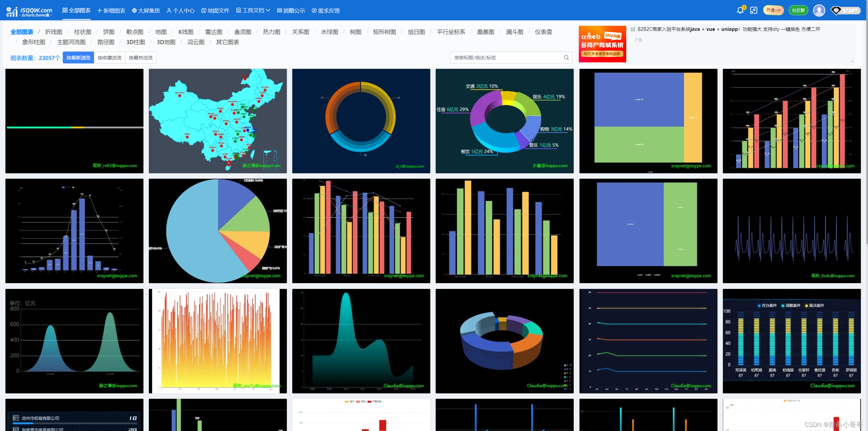Open the 单位:亿元 area chart thumbnail

click(x=74, y=341)
